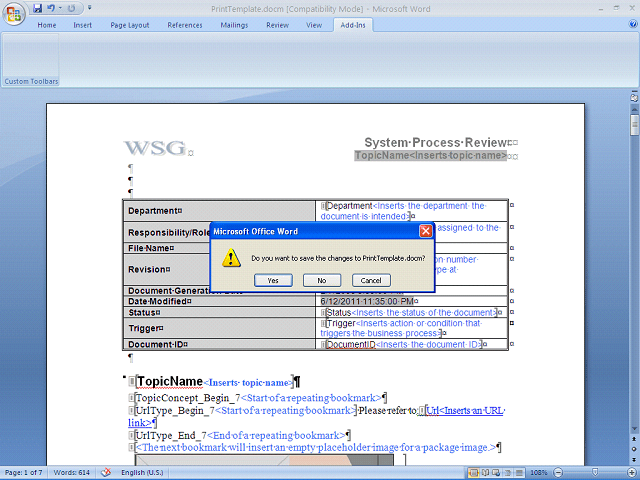The width and height of the screenshot is (640, 480).
Task: Click the scrollbar down arrow
Action: [x=634, y=429]
